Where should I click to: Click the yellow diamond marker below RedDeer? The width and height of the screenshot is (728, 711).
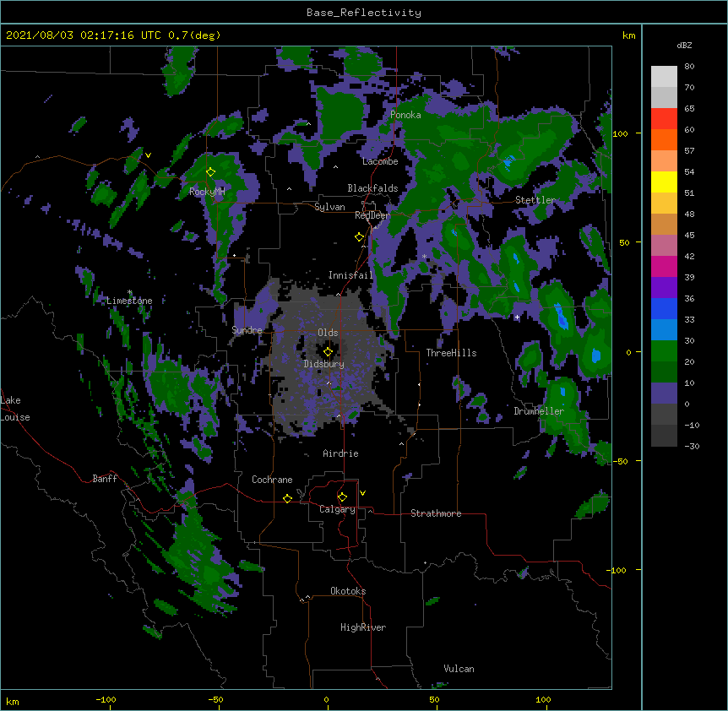pyautogui.click(x=359, y=237)
